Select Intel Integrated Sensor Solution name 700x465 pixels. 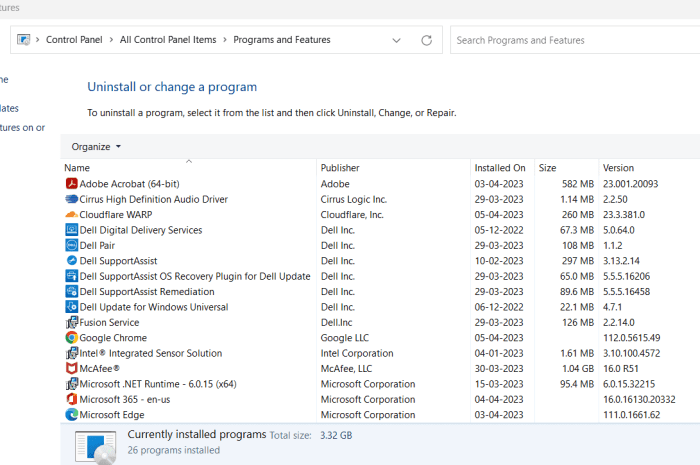point(150,353)
